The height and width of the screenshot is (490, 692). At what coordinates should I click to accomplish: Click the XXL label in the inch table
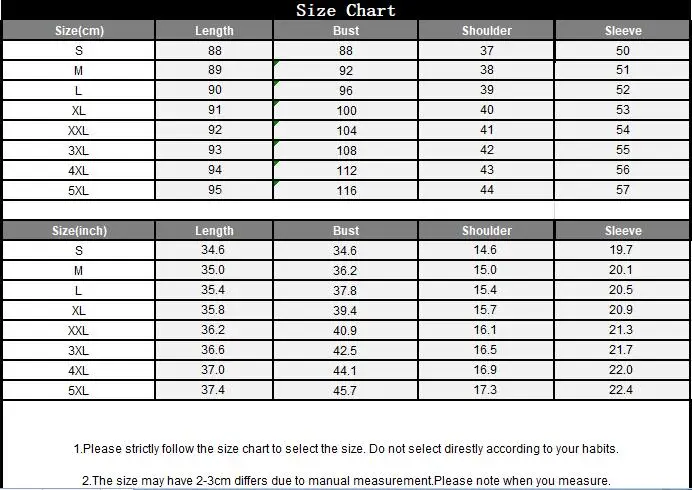click(79, 331)
